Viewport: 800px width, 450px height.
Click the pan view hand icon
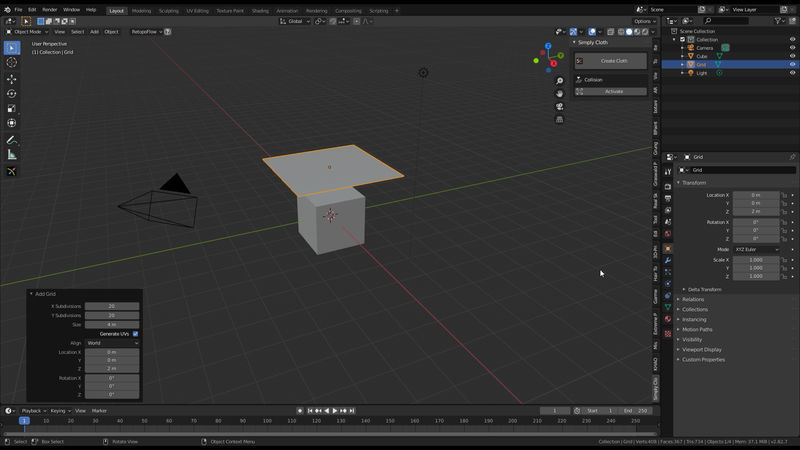pyautogui.click(x=560, y=94)
